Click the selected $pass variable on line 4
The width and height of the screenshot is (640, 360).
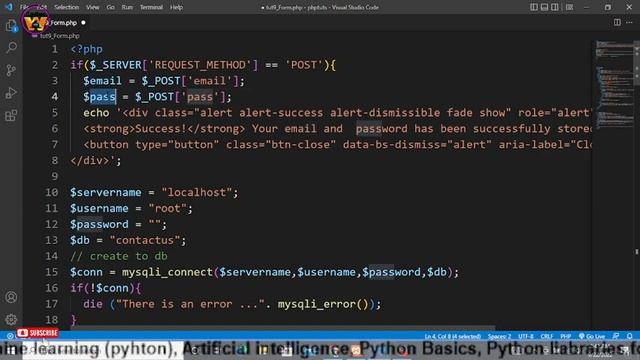coord(100,97)
